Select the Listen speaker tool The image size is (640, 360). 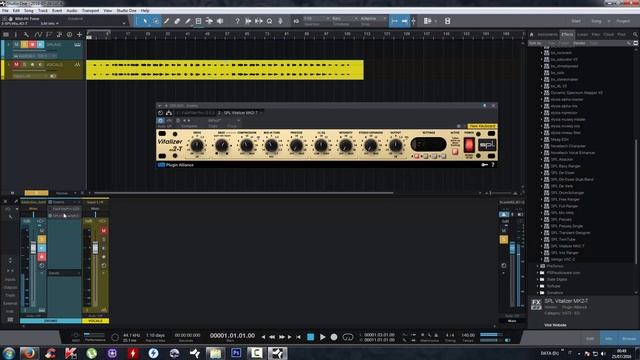220,21
